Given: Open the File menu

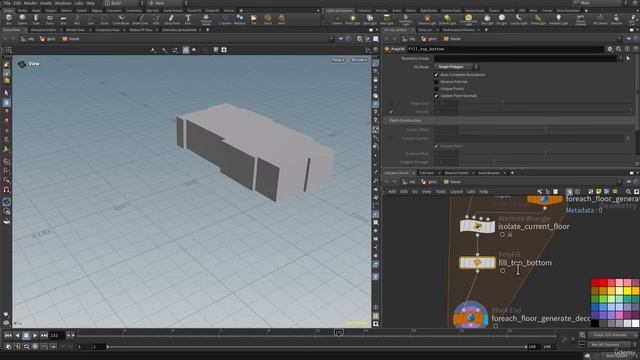Looking at the screenshot, I should pyautogui.click(x=7, y=3).
